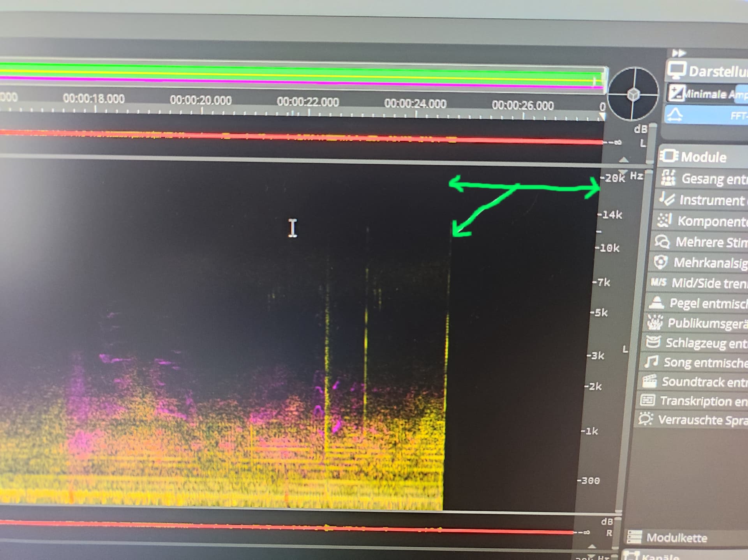Click the 14k frequency axis label
Viewport: 748px width, 560px height.
tap(610, 214)
